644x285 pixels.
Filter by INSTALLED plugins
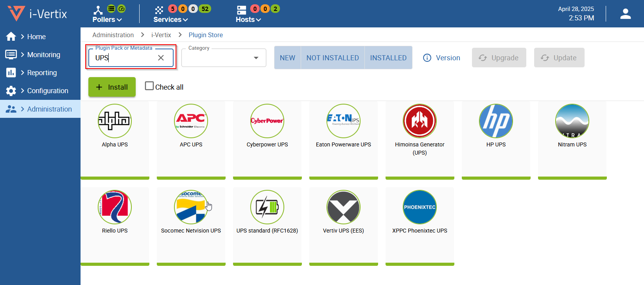(x=388, y=58)
